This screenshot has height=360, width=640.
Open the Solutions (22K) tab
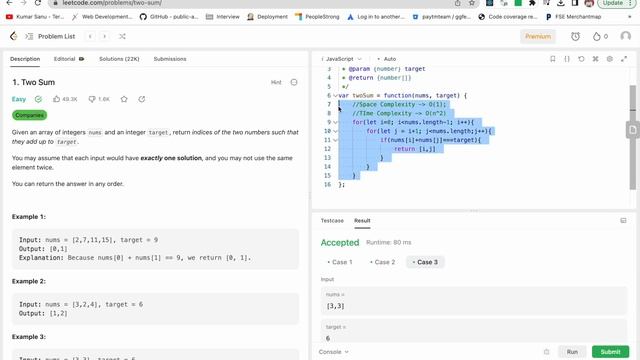pos(119,59)
